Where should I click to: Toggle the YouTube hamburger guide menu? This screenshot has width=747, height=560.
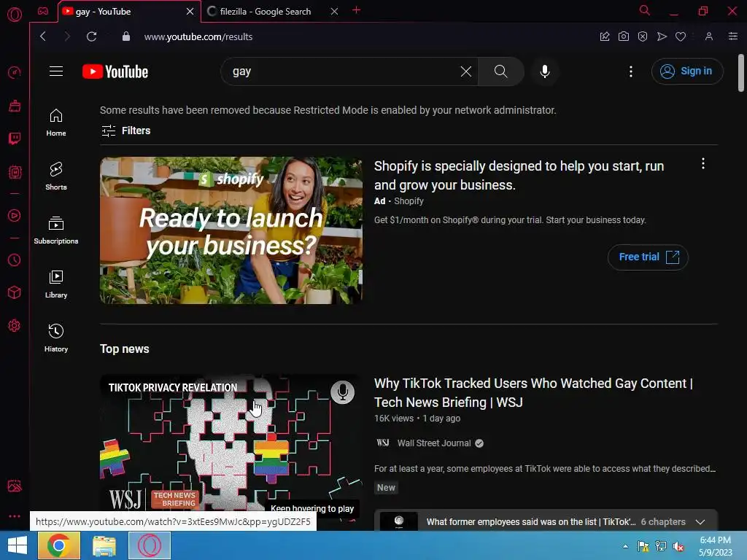[56, 71]
